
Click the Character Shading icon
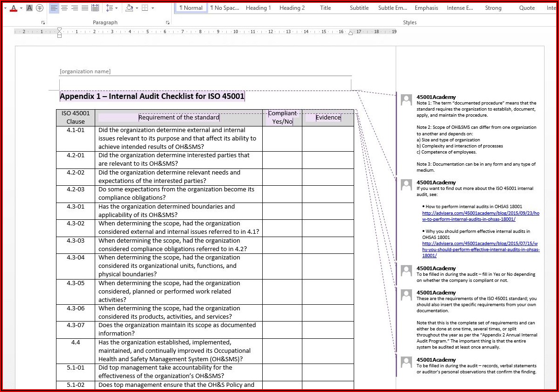pos(29,8)
